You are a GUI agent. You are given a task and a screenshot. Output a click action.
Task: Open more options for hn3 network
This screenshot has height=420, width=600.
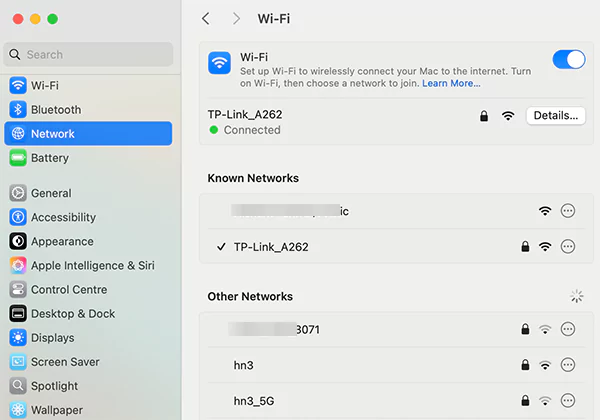coord(568,365)
